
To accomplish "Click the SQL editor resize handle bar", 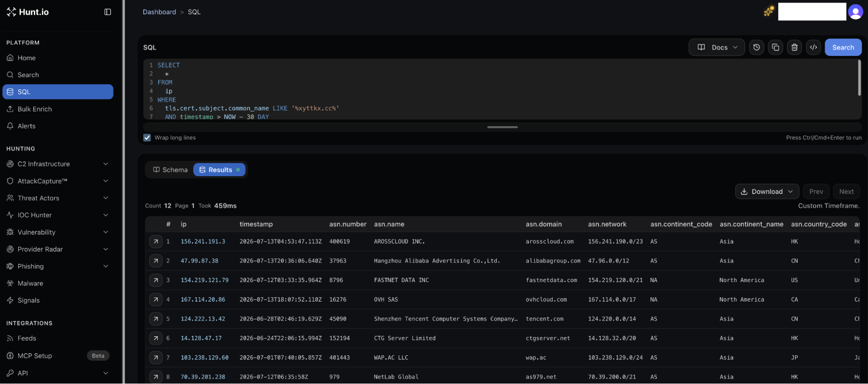I will 502,127.
